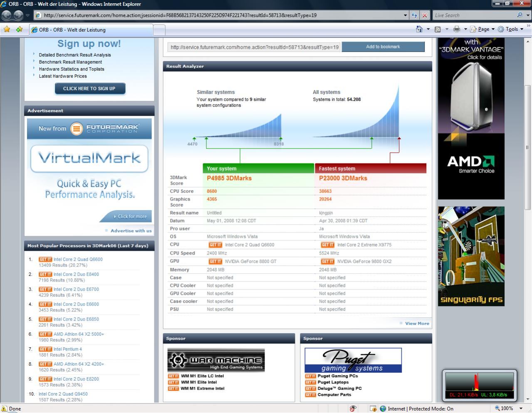This screenshot has width=532, height=413.
Task: Click the result URL text field
Action: pyautogui.click(x=254, y=47)
